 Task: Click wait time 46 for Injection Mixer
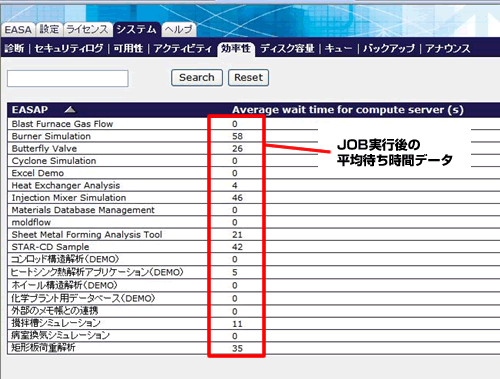(x=237, y=198)
